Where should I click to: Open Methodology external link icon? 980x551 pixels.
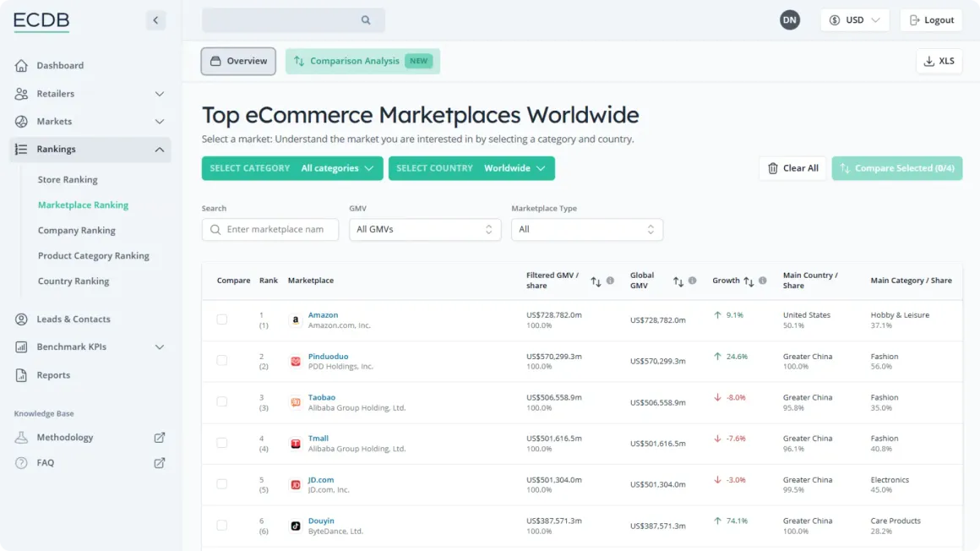tap(160, 437)
